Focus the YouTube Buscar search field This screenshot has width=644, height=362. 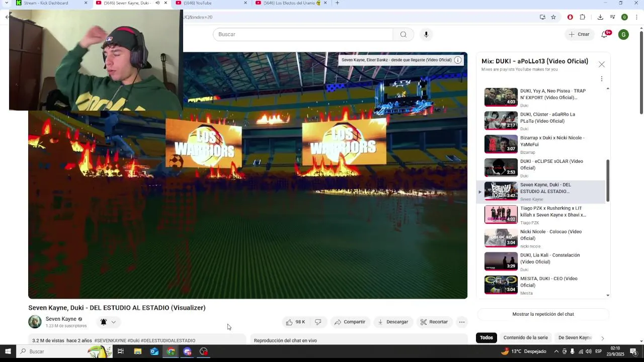coord(303,34)
